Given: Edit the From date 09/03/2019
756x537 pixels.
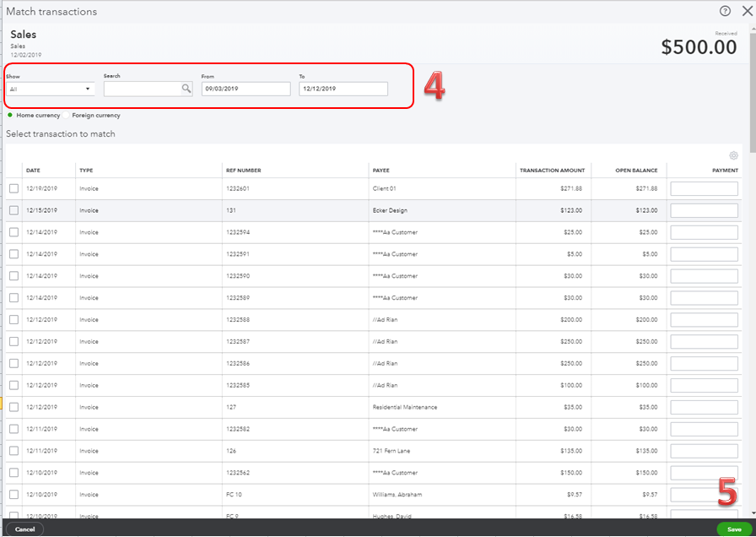Looking at the screenshot, I should click(x=246, y=89).
